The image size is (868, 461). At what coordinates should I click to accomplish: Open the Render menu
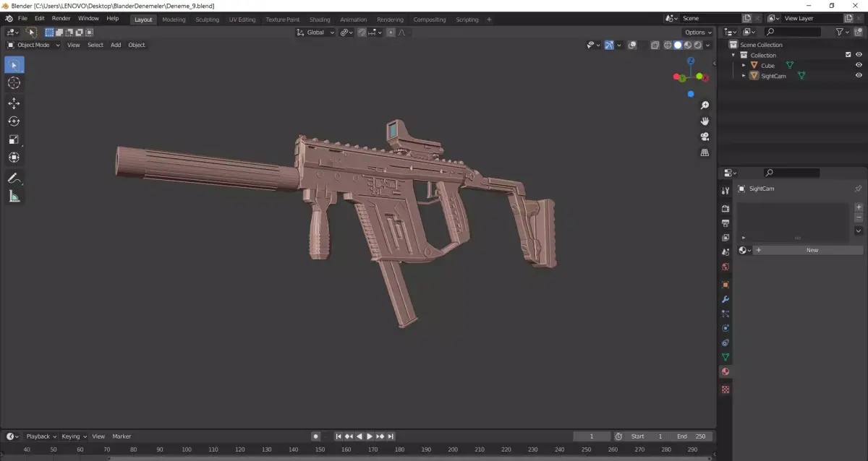pyautogui.click(x=61, y=18)
